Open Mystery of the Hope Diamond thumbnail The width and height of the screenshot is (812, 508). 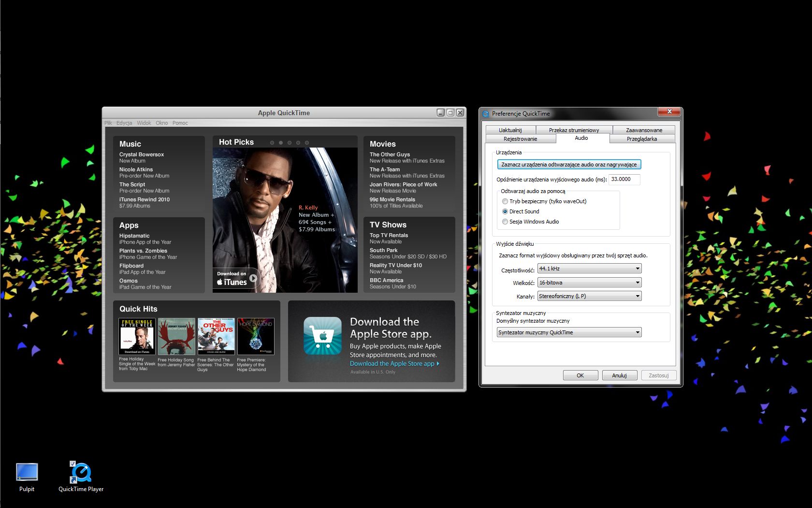pyautogui.click(x=256, y=336)
